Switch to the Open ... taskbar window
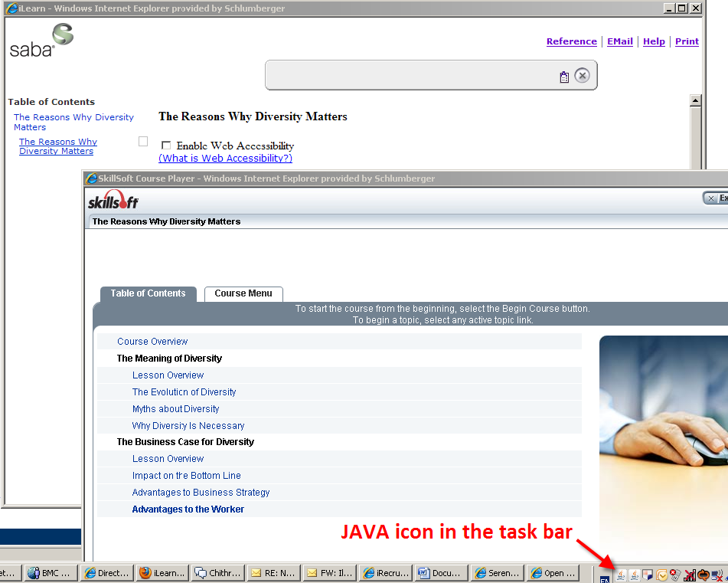This screenshot has height=583, width=728. point(553,573)
